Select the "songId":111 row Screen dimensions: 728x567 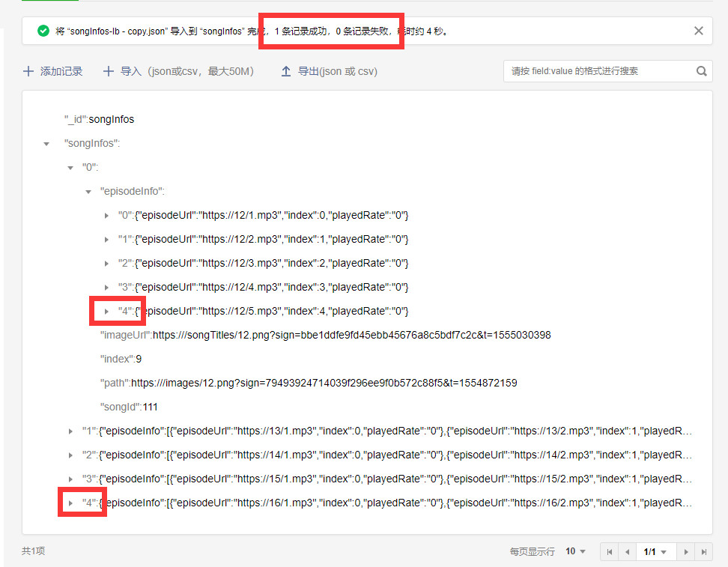[x=129, y=407]
